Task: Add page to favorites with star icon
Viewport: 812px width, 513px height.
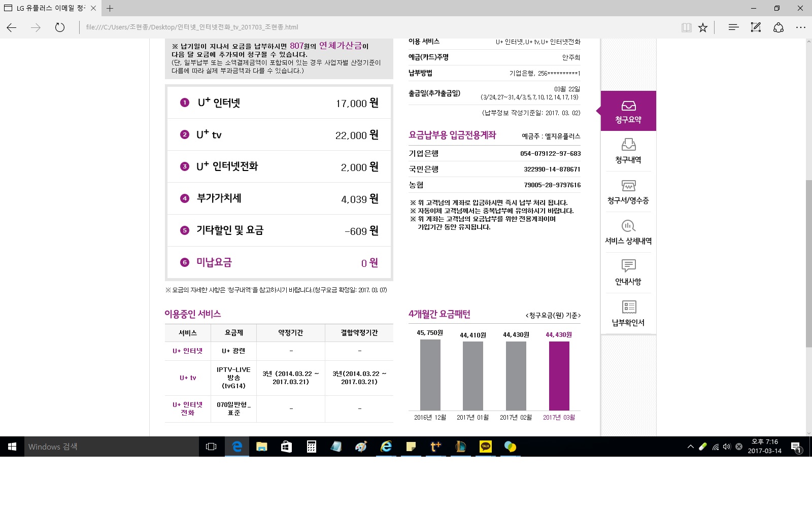Action: [703, 27]
